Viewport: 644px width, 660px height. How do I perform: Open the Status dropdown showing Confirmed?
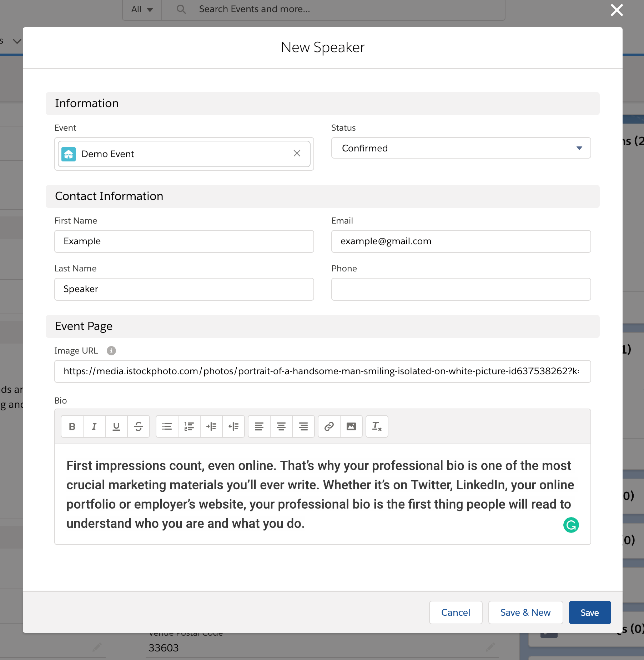461,148
